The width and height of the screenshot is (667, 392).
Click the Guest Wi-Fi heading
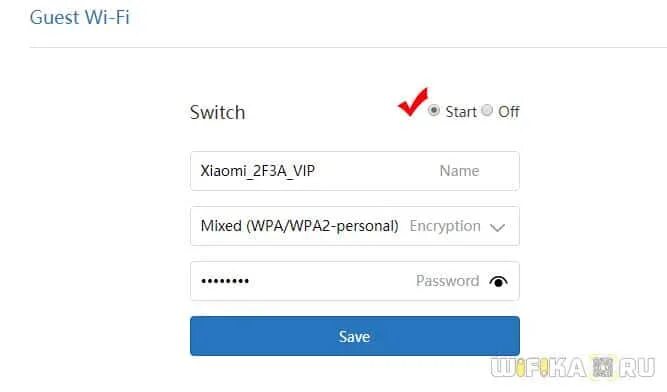pyautogui.click(x=80, y=17)
